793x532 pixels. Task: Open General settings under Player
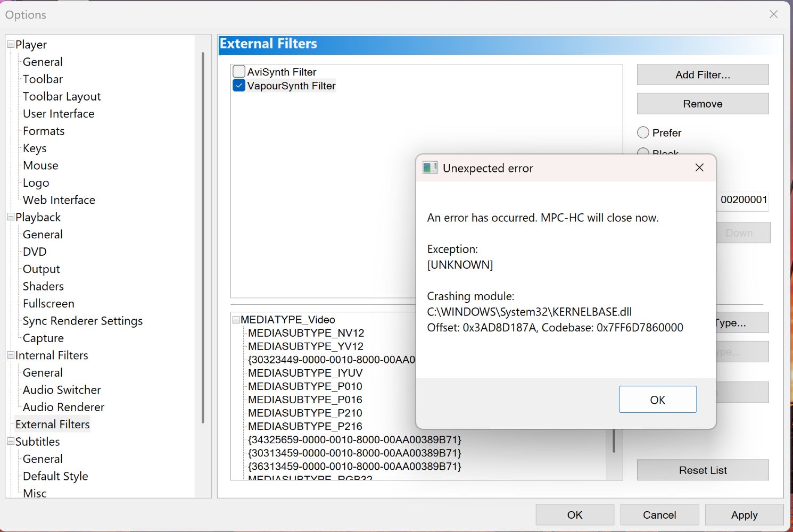tap(43, 62)
